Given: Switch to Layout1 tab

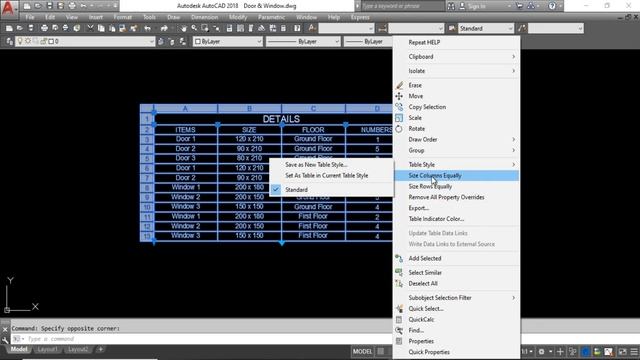Looking at the screenshot, I should 47,349.
